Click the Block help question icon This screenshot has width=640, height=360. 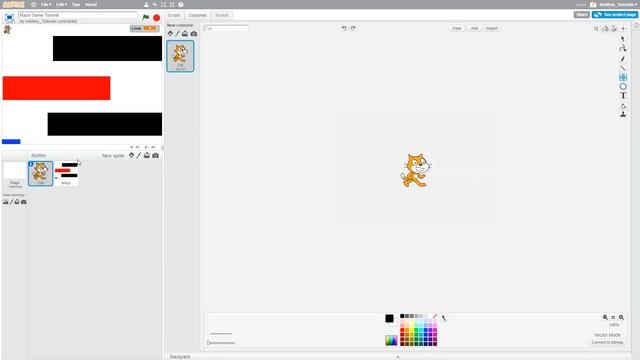[180, 4]
